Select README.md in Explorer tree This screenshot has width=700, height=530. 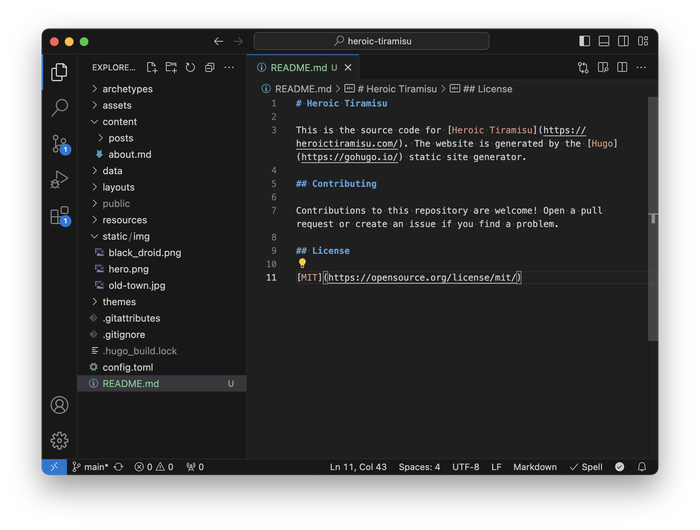[162, 384]
